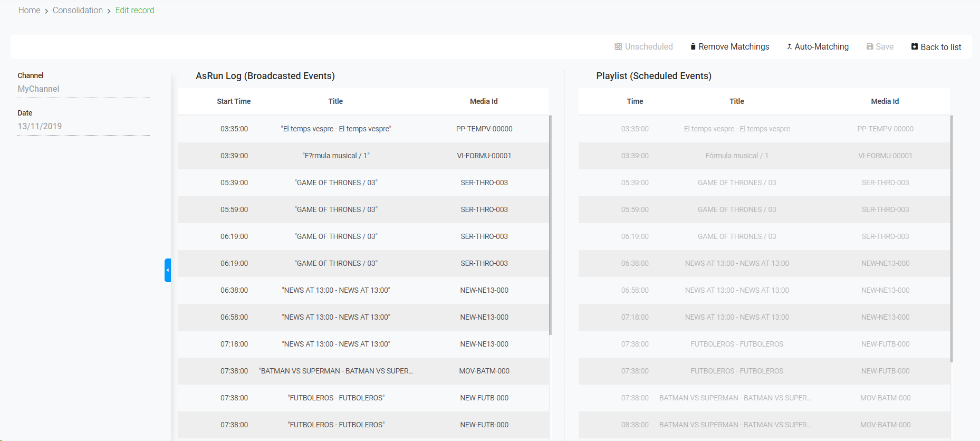The image size is (980, 441).
Task: Select AsRun NEWS AT 13:00 row at 07:18:00
Action: [336, 344]
